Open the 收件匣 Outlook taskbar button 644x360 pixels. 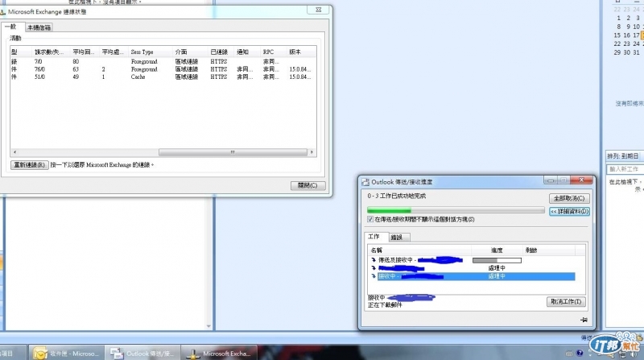[66, 353]
